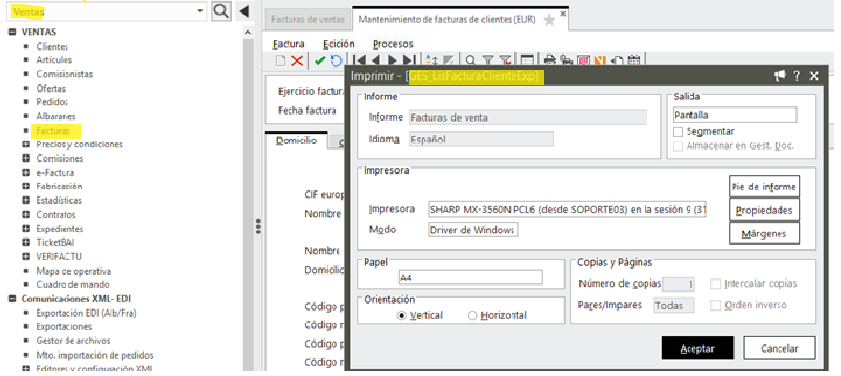The width and height of the screenshot is (841, 376).
Task: Click the orange document icon in toolbar
Action: pyautogui.click(x=601, y=60)
